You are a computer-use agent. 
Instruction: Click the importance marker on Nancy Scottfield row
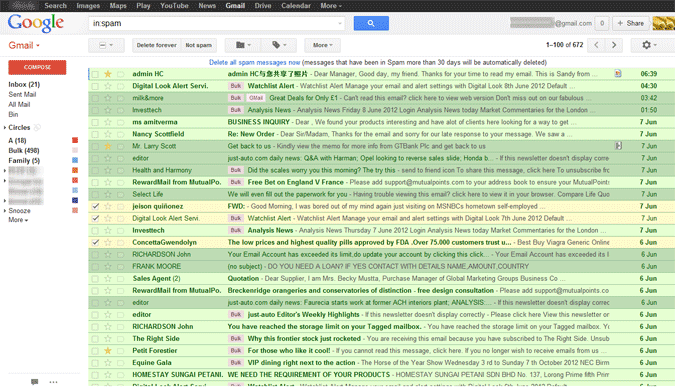tap(121, 134)
